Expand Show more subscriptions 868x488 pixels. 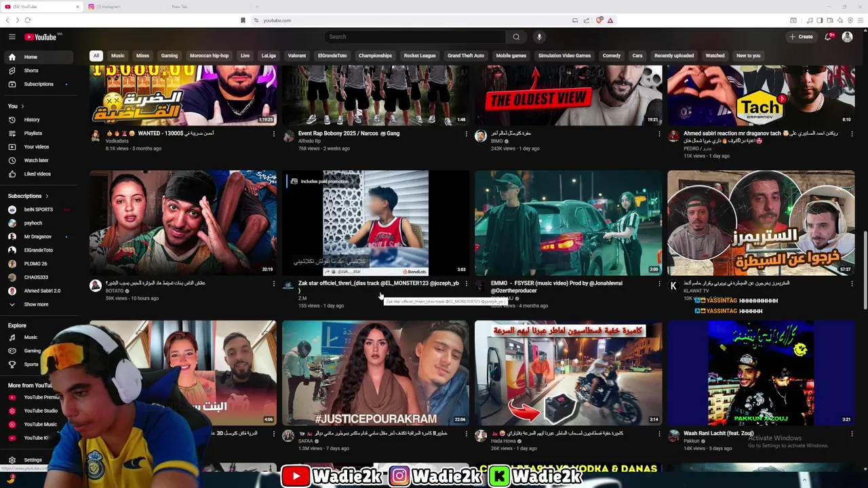click(36, 304)
